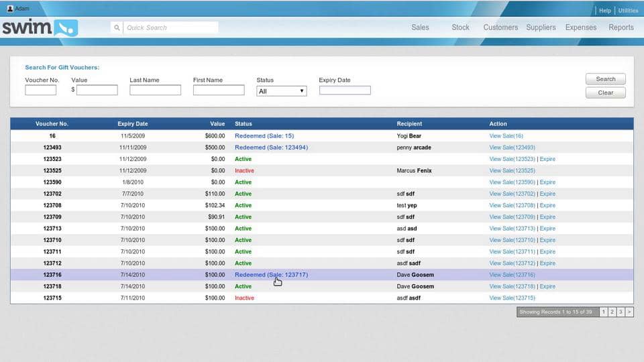Click the Value input field
Image resolution: width=644 pixels, height=362 pixels.
(x=97, y=90)
